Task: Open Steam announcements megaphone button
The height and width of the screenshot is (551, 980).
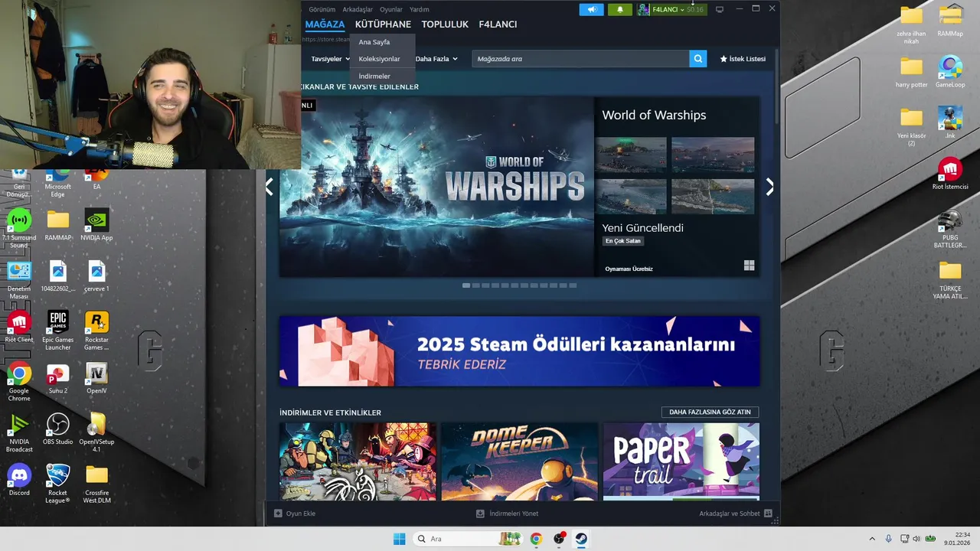Action: pyautogui.click(x=591, y=9)
